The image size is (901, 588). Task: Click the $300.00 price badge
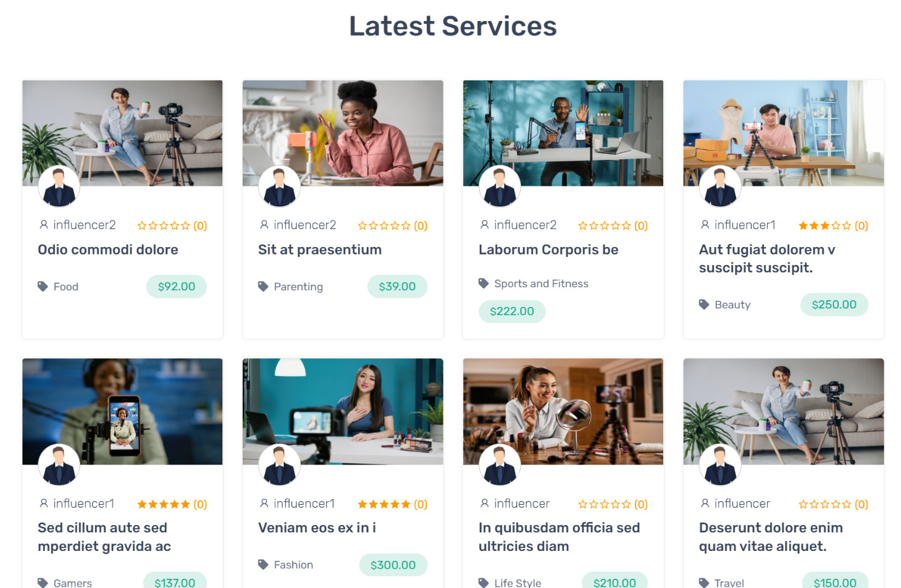(x=393, y=565)
